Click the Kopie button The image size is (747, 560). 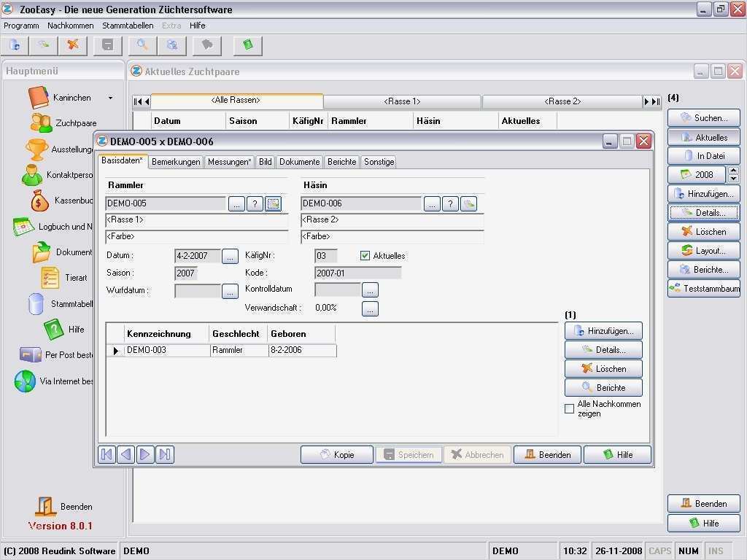click(337, 455)
